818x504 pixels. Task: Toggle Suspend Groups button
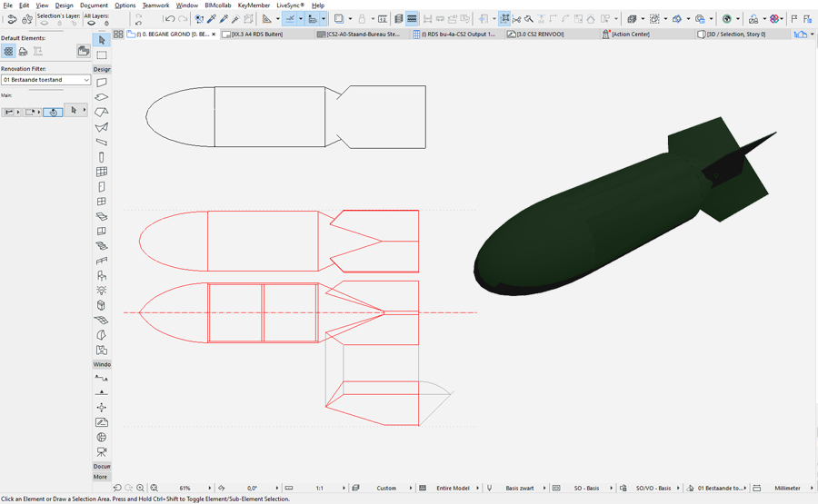coord(504,19)
